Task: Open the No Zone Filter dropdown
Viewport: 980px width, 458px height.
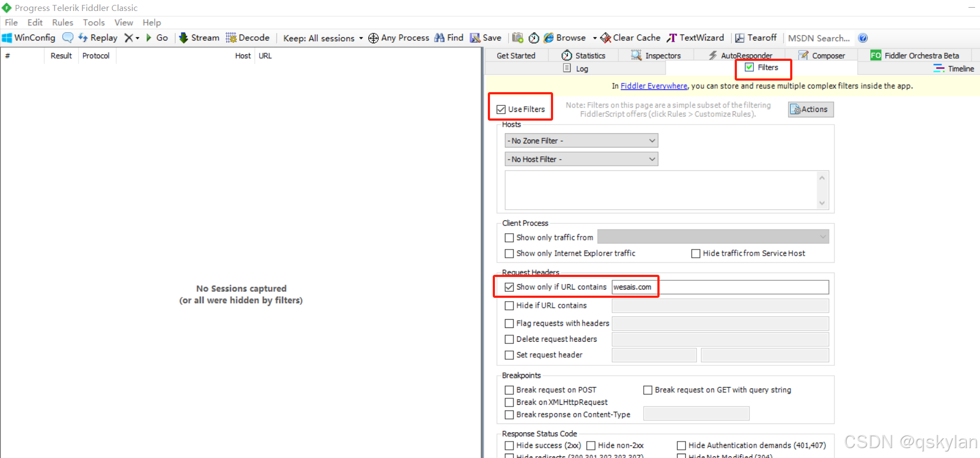Action: (581, 140)
